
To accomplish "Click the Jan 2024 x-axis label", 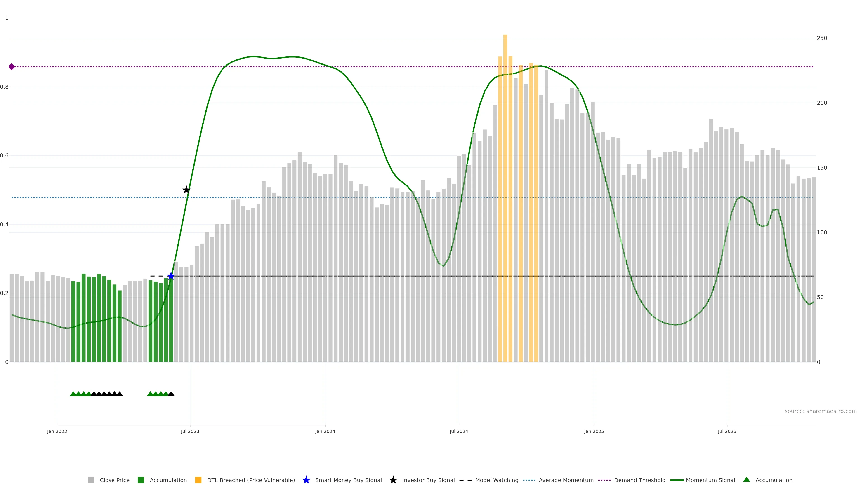I will (325, 432).
